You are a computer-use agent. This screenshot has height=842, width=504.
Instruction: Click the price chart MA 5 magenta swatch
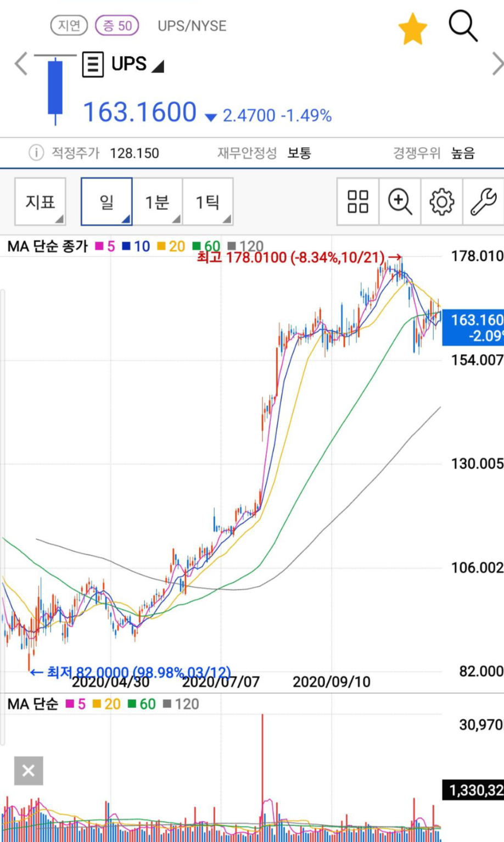click(100, 246)
